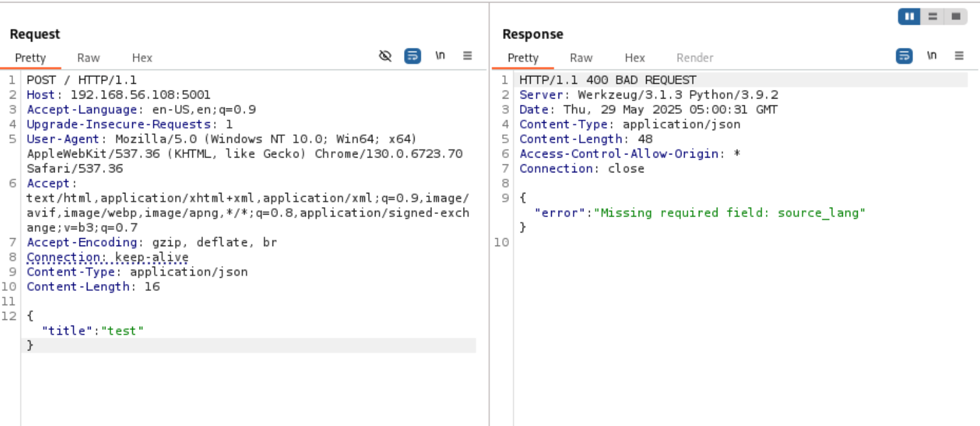Switch to Response Hex tab

[x=635, y=58]
